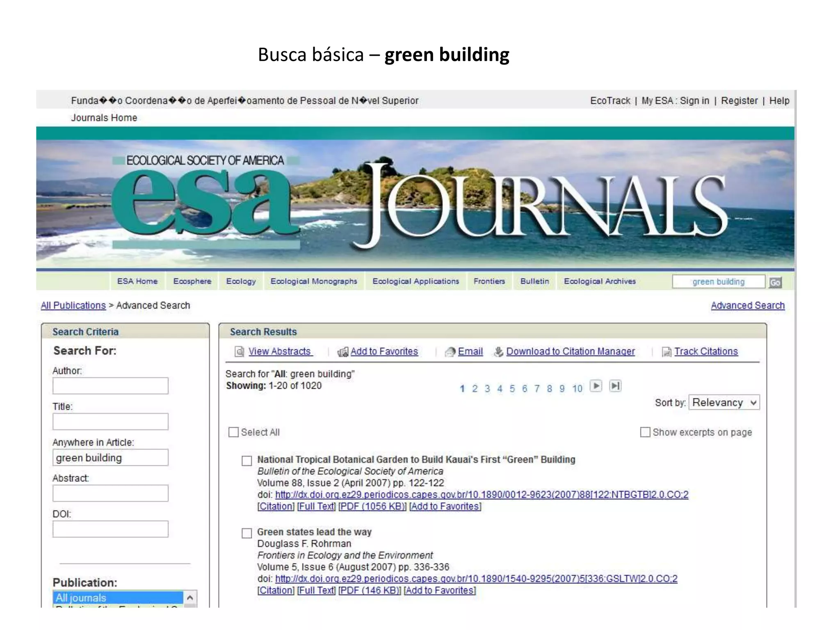Tick checkbox for Green states lead the way
840x630 pixels.
click(247, 533)
